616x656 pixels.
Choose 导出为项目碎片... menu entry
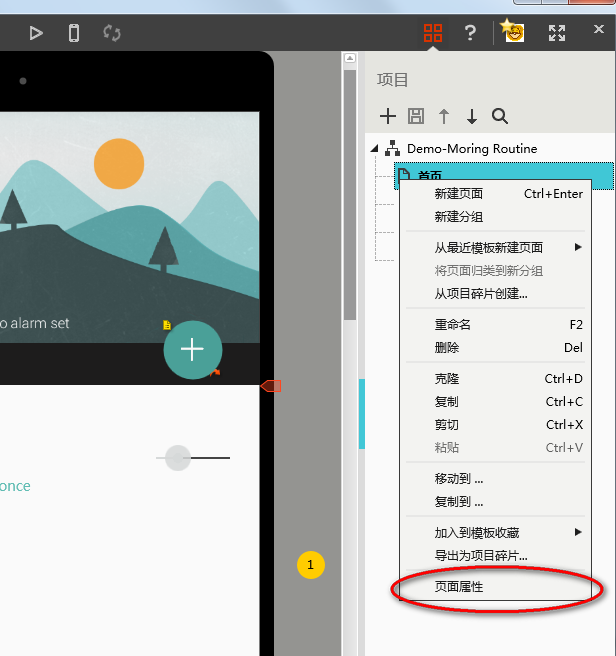click(x=495, y=556)
